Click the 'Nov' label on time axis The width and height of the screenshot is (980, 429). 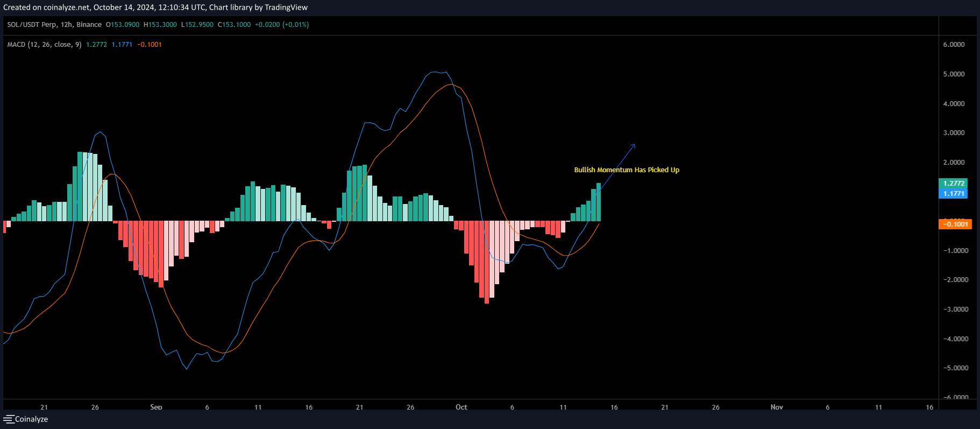pyautogui.click(x=776, y=407)
